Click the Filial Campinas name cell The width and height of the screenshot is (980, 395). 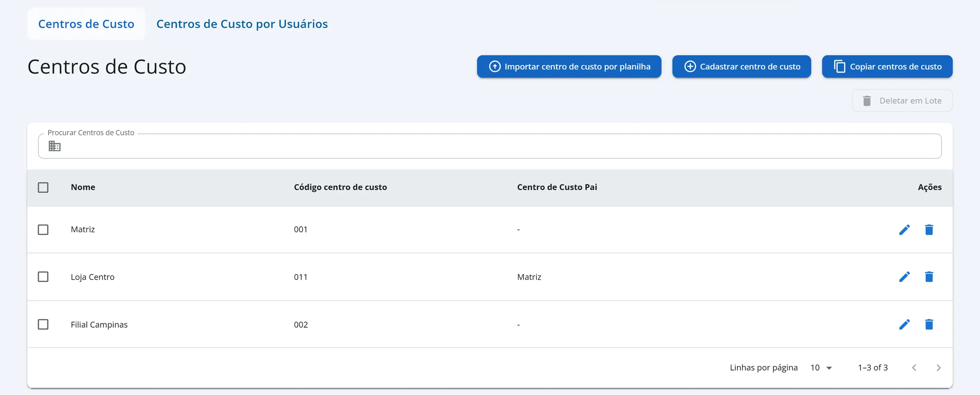(x=99, y=325)
